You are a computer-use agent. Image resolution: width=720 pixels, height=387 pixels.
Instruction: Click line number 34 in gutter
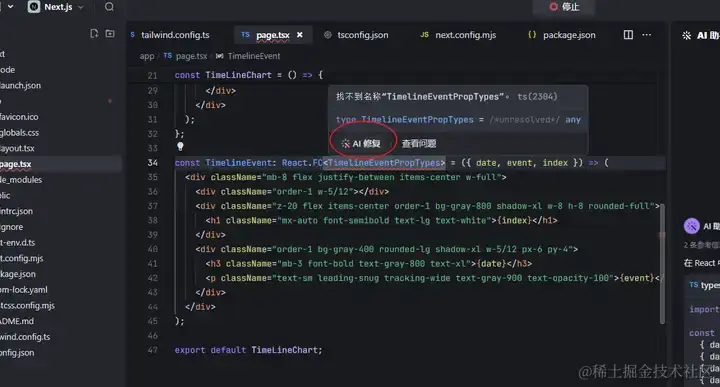click(152, 163)
